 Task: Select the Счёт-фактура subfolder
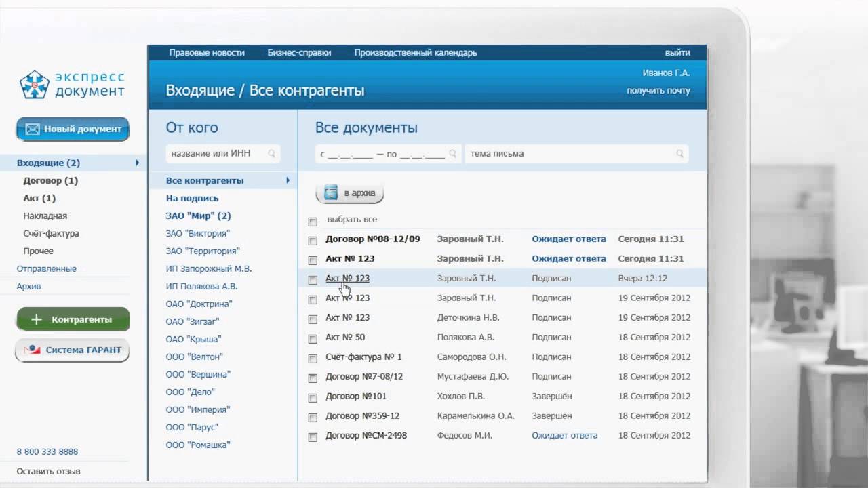point(52,233)
